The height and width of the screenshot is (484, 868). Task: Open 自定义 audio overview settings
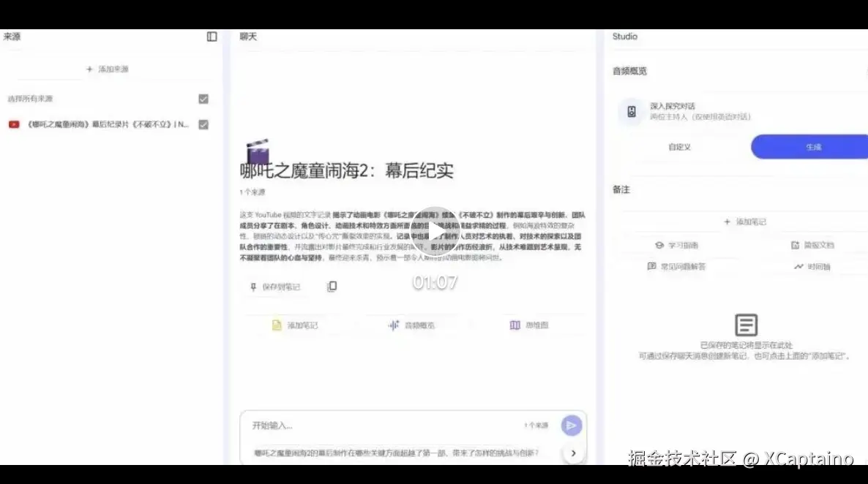click(679, 147)
